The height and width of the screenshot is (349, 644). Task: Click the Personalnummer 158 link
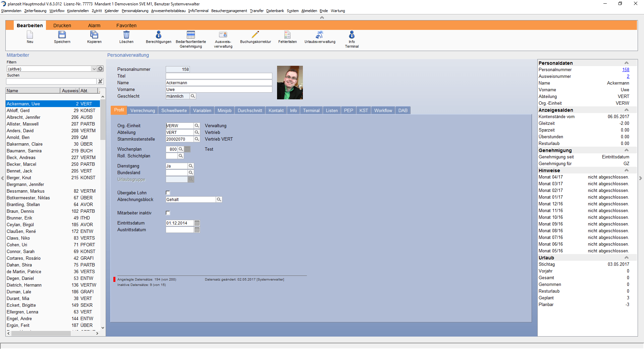pos(626,70)
